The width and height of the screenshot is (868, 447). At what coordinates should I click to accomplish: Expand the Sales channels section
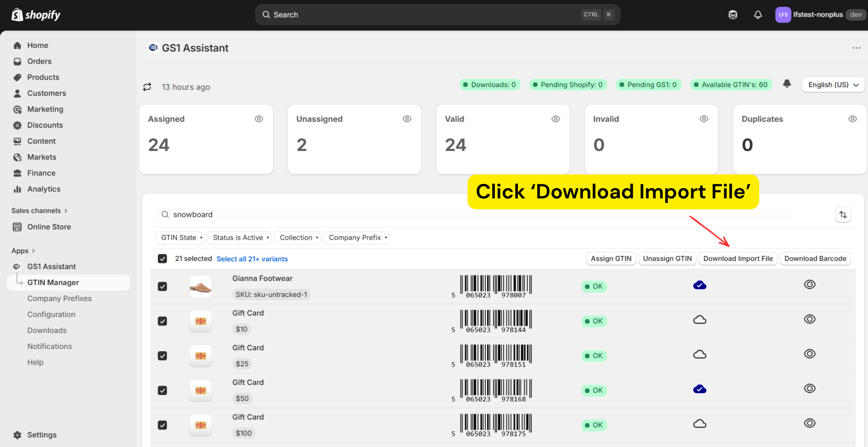click(39, 211)
